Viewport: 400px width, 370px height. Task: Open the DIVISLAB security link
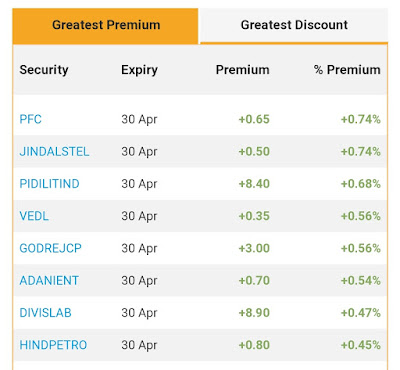click(45, 313)
